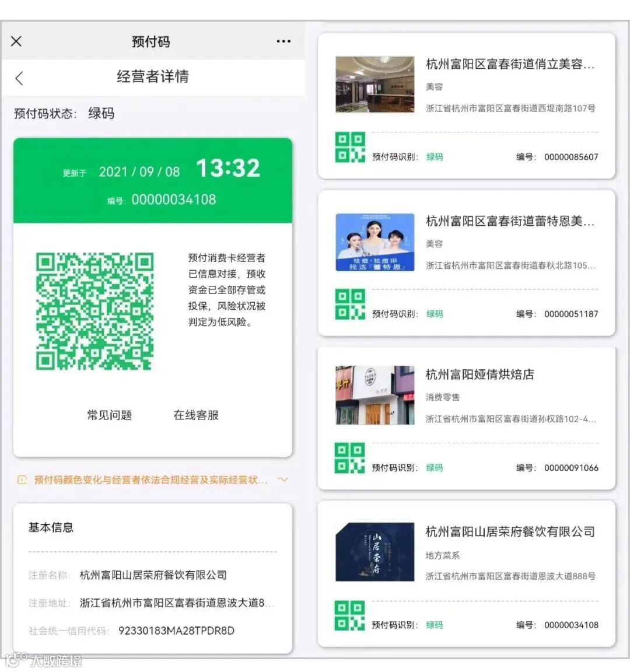The image size is (630, 672).
Task: Open 在线客服 online support link
Action: 196,415
